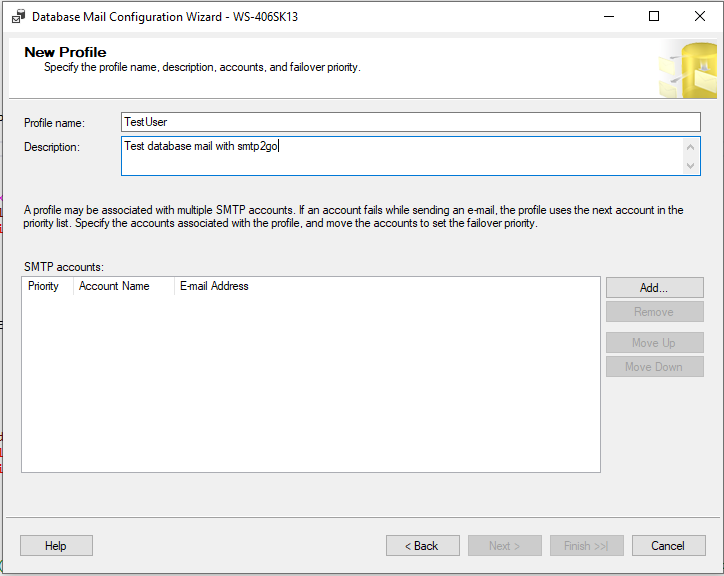Click the Description scrollbar down arrow

click(x=690, y=165)
